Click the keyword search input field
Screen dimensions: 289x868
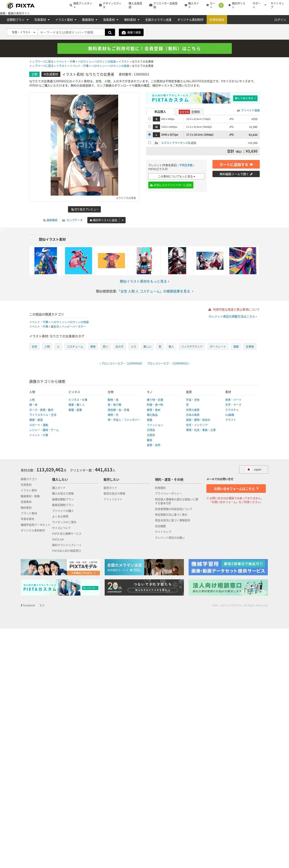click(71, 32)
